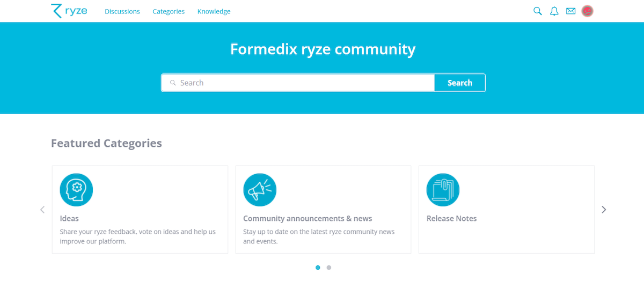
Task: Select the first carousel page dot
Action: pos(318,268)
